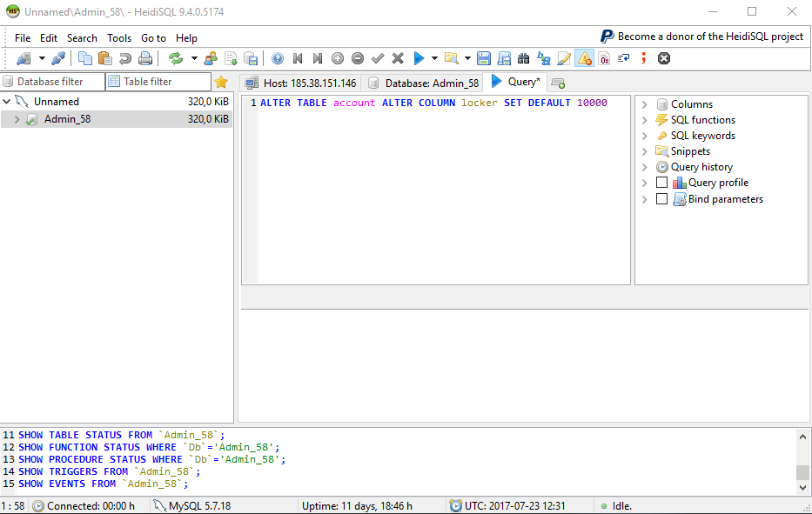The image size is (812, 514).
Task: Click the Post checkmark icon
Action: [378, 58]
